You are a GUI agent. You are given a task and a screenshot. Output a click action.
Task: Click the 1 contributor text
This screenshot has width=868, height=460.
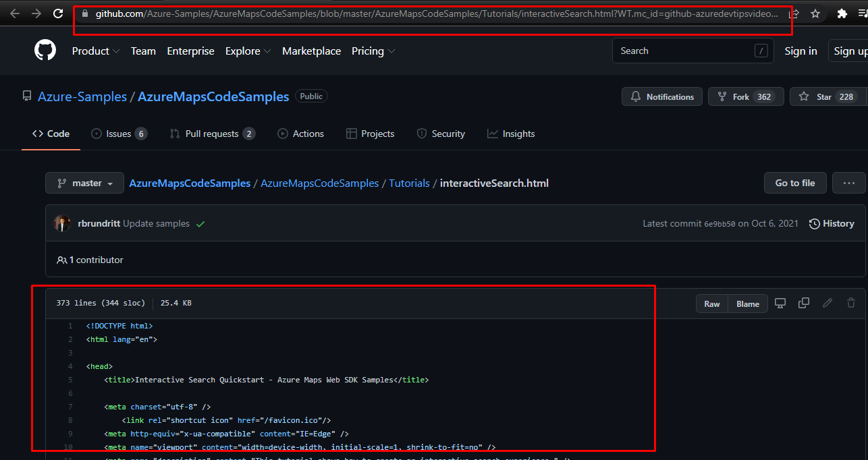96,260
